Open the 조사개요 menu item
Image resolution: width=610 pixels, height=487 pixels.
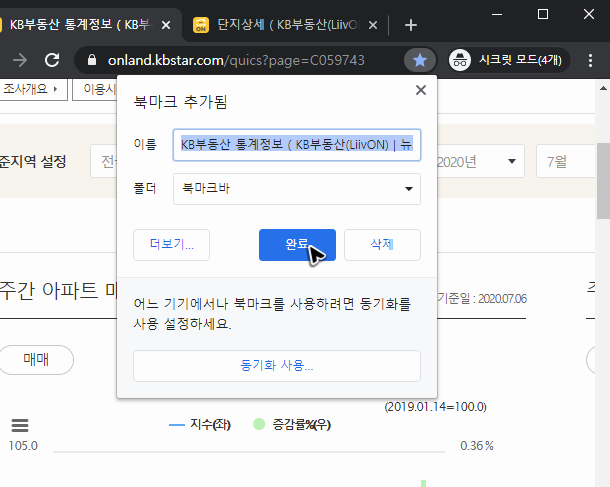point(33,89)
